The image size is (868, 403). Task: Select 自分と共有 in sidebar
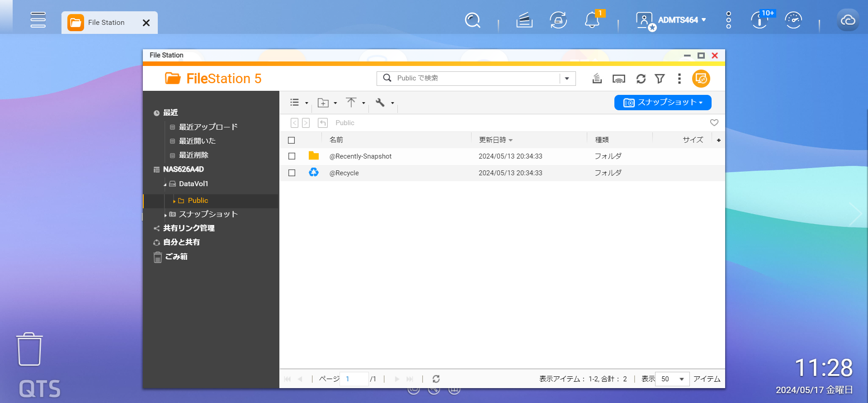182,242
